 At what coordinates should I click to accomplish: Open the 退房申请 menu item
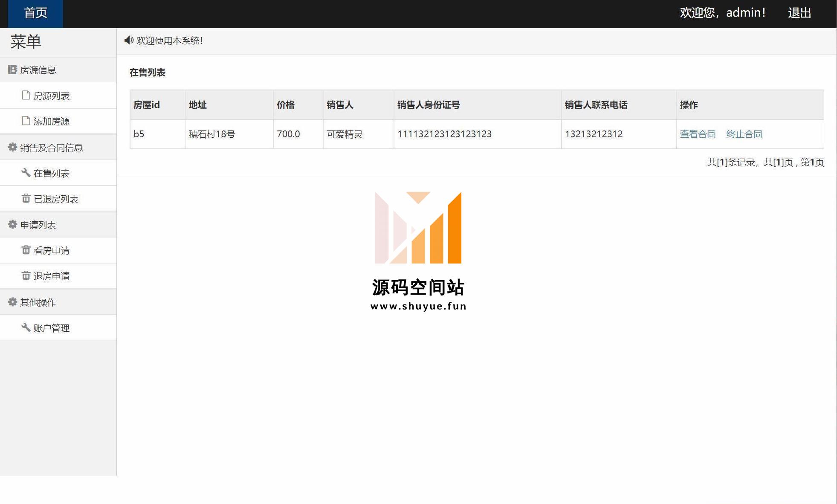[x=58, y=276]
